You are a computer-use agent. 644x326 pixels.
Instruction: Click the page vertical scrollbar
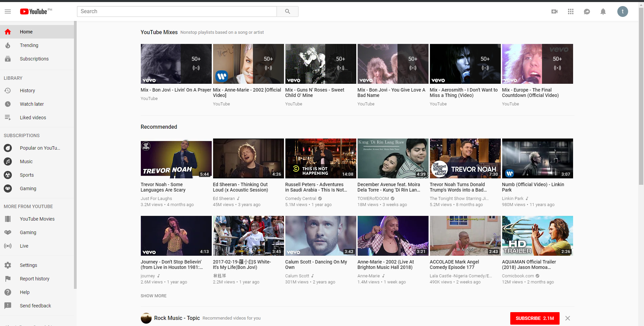pyautogui.click(x=641, y=96)
